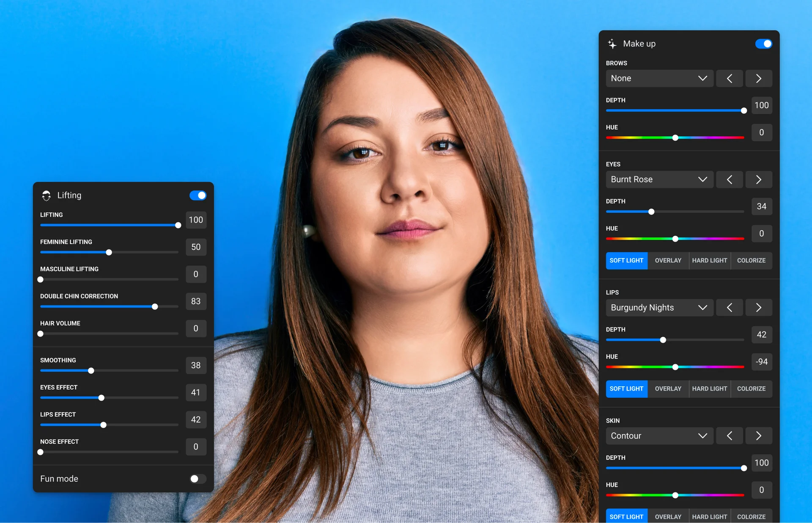Click the Lifting value field showing 100
Image resolution: width=812 pixels, height=523 pixels.
coord(196,220)
